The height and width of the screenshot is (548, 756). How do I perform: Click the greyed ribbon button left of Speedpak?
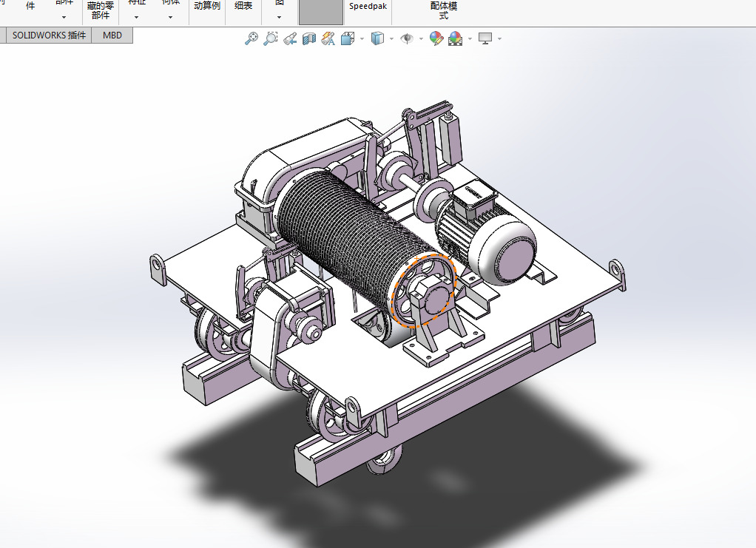coord(321,12)
